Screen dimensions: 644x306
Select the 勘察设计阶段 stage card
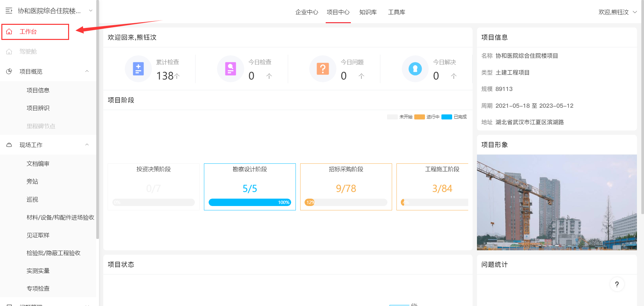[x=250, y=187]
